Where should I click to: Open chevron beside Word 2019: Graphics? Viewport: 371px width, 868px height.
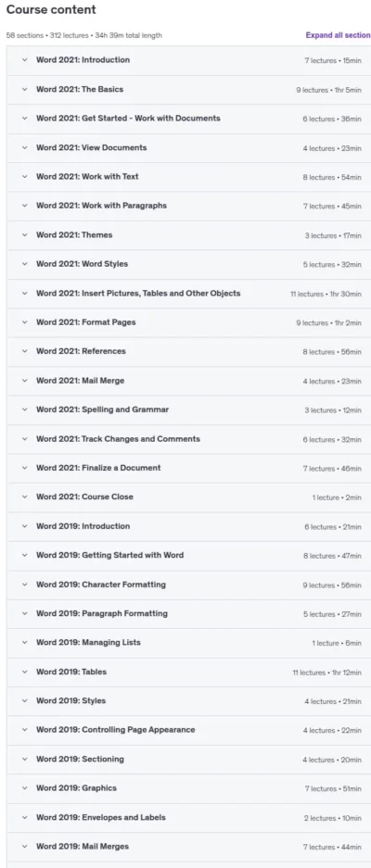tap(24, 787)
